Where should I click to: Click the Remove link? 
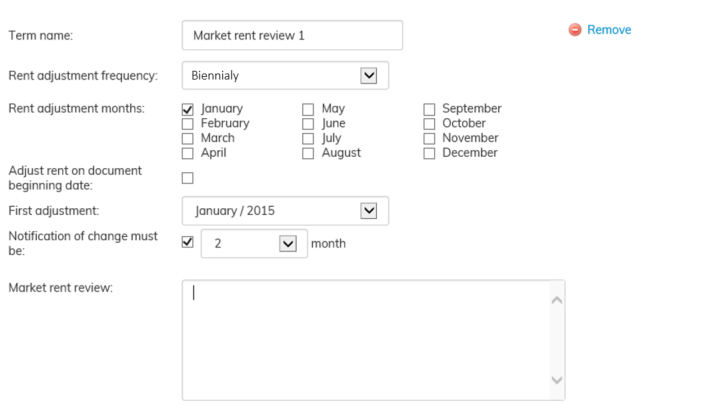pyautogui.click(x=609, y=30)
